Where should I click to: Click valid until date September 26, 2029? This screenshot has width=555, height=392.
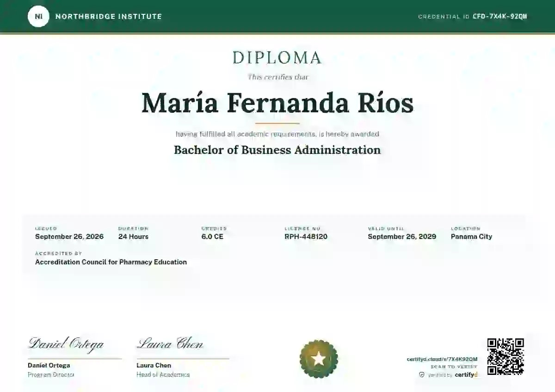pyautogui.click(x=402, y=237)
